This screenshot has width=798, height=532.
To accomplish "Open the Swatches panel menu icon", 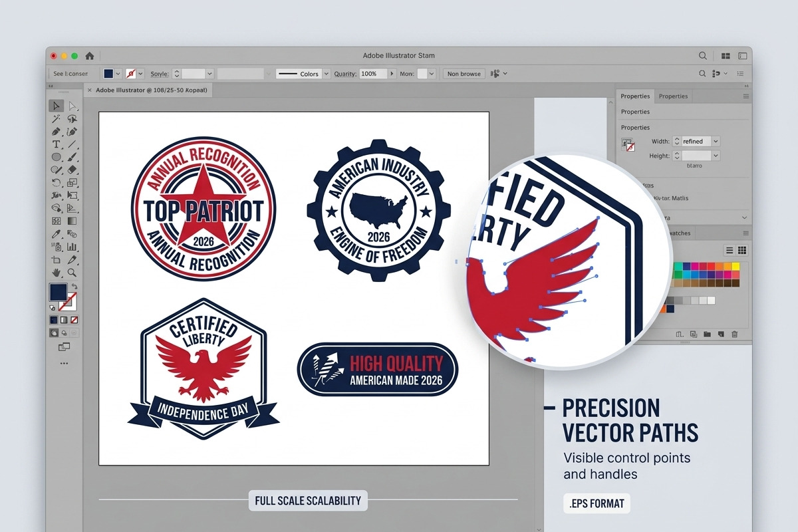I will click(745, 233).
